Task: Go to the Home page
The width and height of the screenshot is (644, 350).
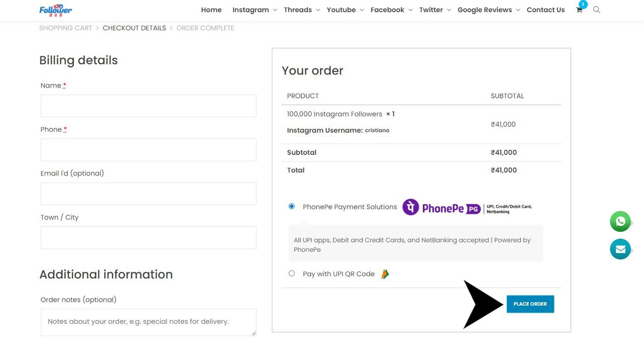Action: click(211, 10)
